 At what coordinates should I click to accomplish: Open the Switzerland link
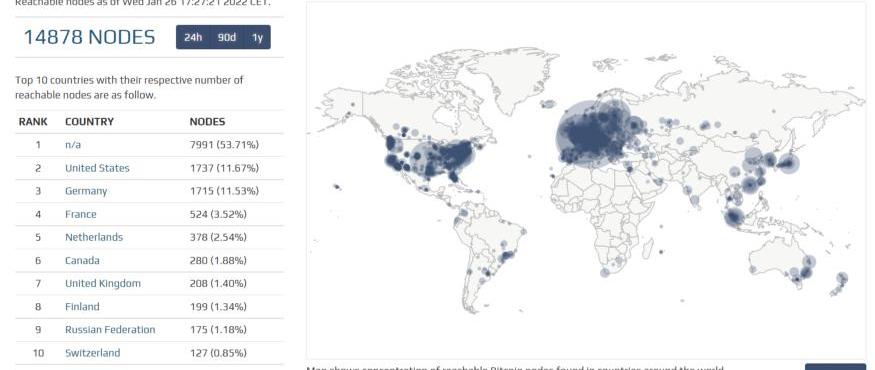pyautogui.click(x=93, y=353)
